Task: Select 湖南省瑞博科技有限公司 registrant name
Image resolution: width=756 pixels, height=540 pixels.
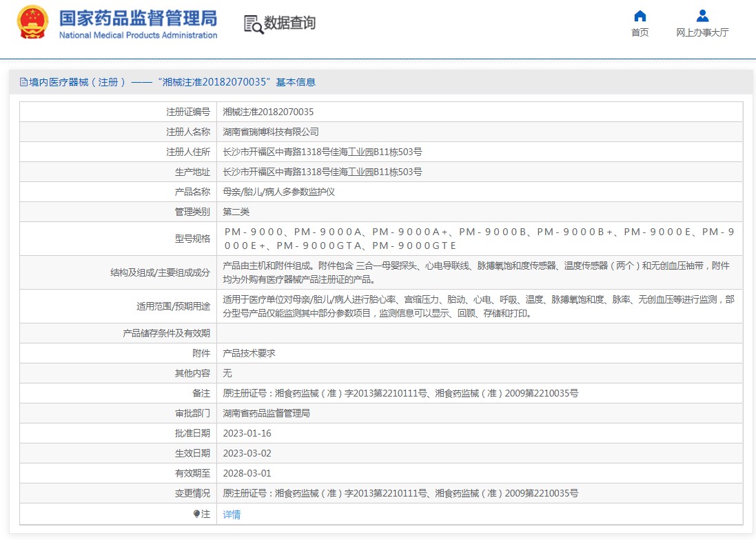Action: pyautogui.click(x=270, y=132)
